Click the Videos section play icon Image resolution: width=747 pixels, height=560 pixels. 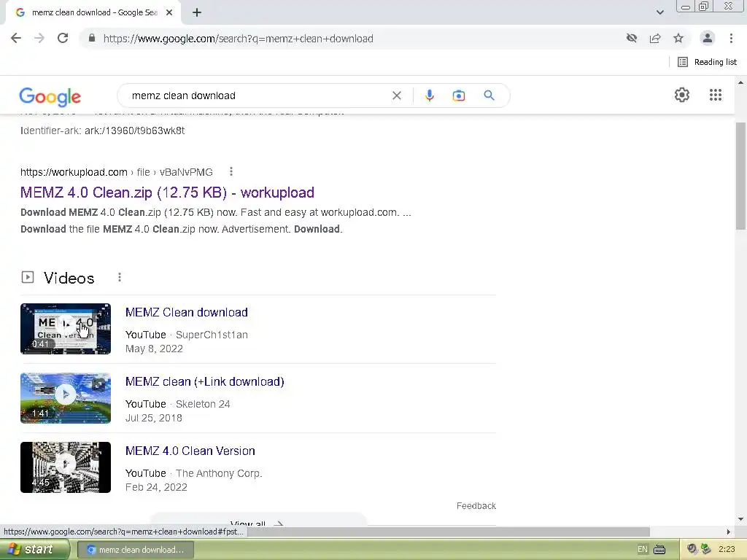[x=28, y=277]
